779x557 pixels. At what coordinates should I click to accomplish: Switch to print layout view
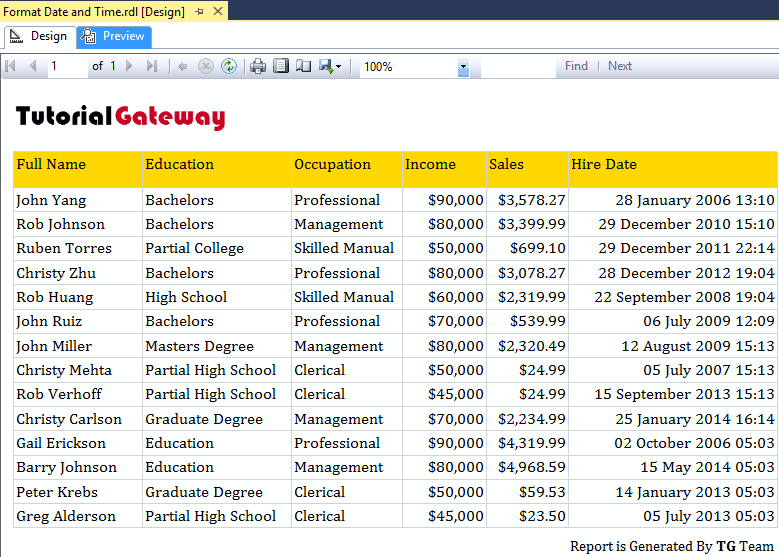pos(281,66)
